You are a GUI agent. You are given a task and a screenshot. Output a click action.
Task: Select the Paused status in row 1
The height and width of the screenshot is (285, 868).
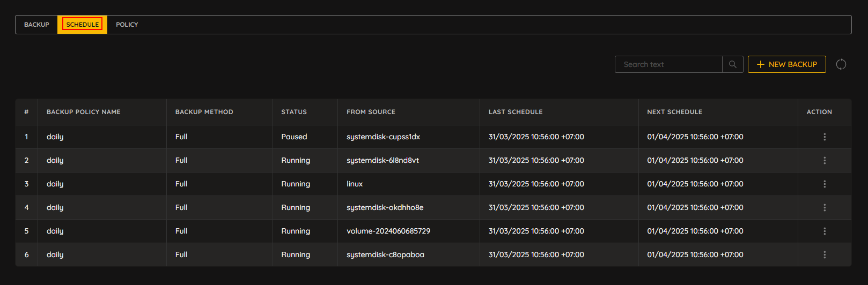294,137
